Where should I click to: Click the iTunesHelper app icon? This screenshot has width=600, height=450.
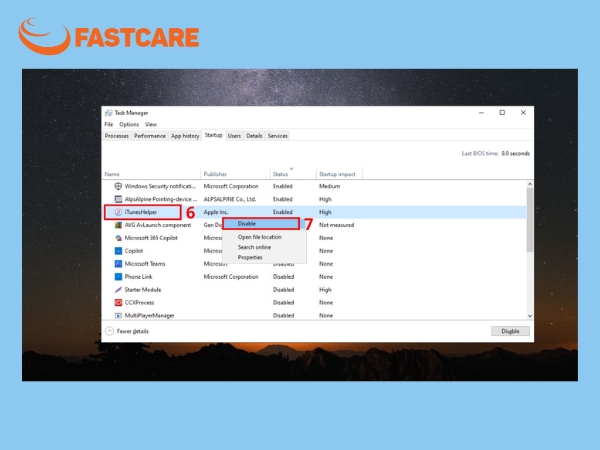[x=118, y=212]
